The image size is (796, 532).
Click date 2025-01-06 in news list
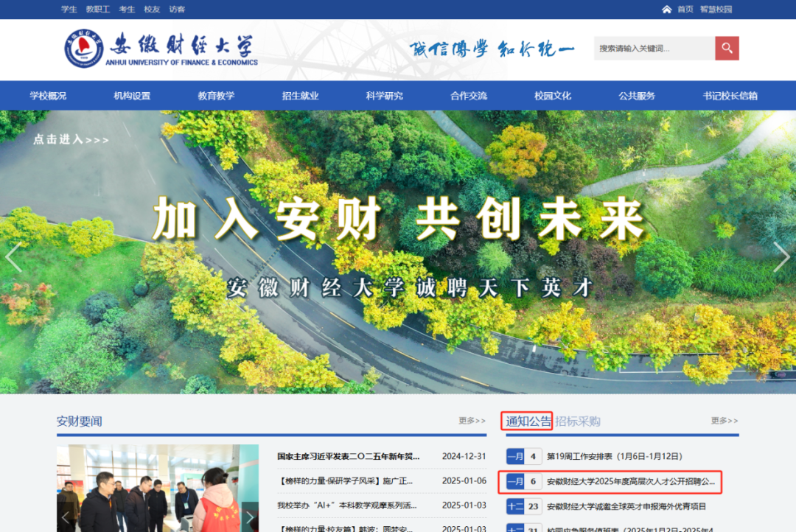(464, 480)
